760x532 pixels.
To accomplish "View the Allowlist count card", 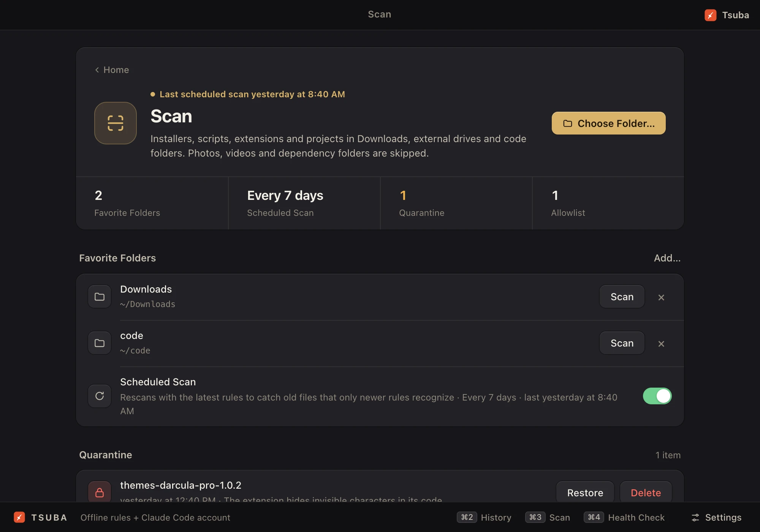I will point(608,203).
